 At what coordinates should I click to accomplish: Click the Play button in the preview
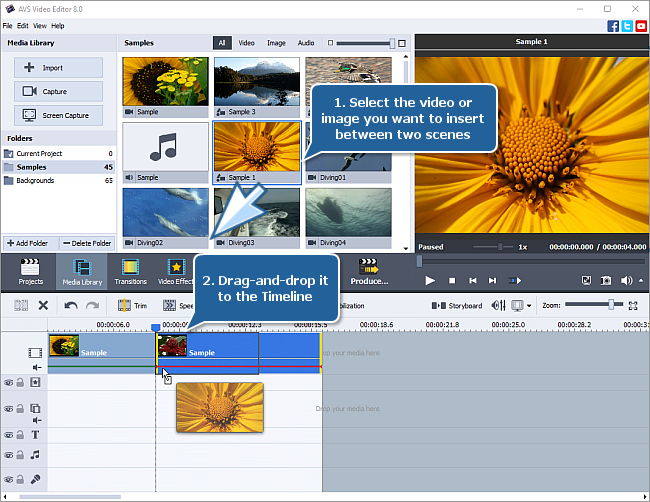pos(430,281)
